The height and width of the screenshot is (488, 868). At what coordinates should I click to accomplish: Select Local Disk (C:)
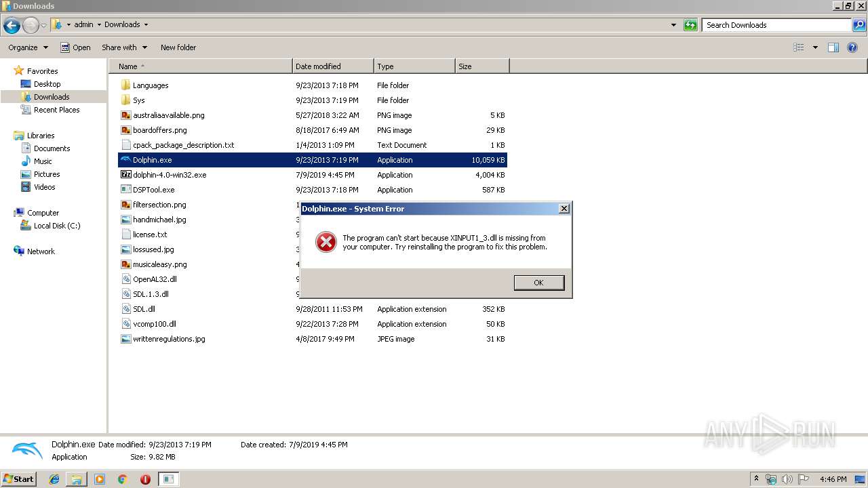(x=57, y=226)
